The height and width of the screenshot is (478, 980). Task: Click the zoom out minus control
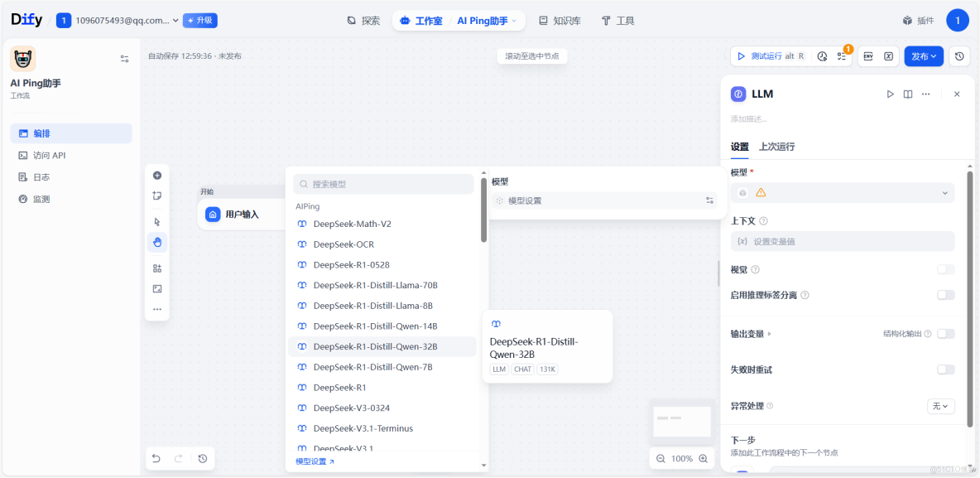660,457
